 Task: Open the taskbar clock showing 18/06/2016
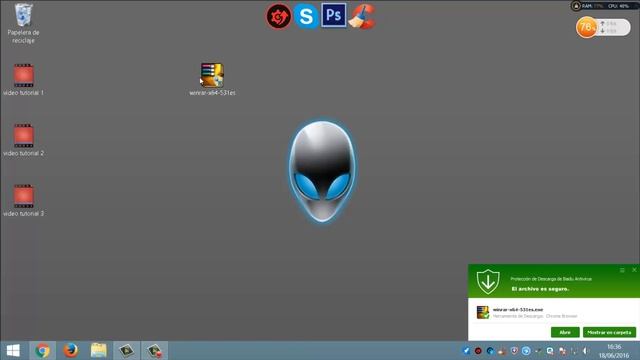click(x=614, y=351)
